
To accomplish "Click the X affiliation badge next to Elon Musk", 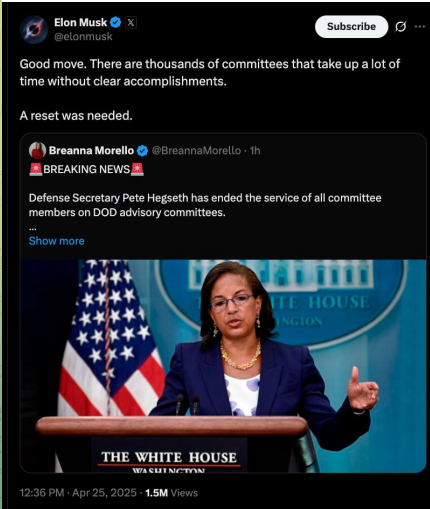I will [x=131, y=23].
